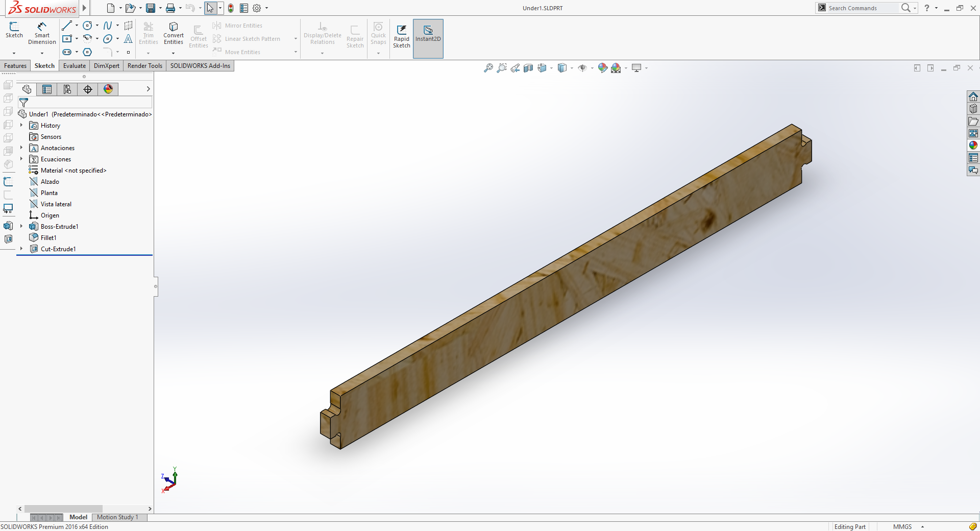This screenshot has width=980, height=531.
Task: Open the Hide/Show Items dropdown arrow
Action: [x=592, y=68]
